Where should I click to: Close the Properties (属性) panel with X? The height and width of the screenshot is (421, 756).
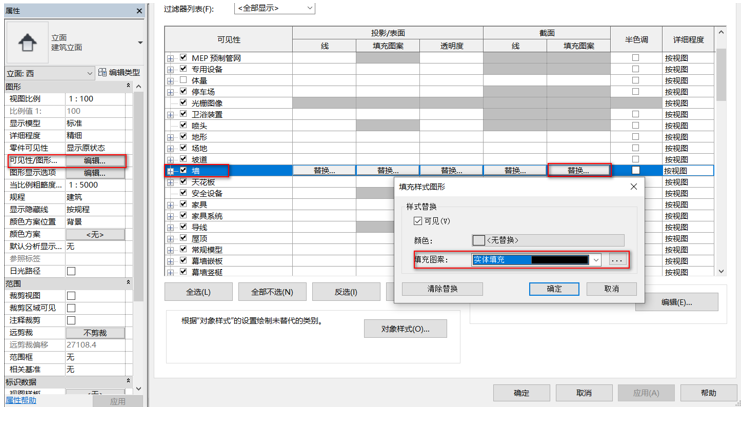coord(139,11)
